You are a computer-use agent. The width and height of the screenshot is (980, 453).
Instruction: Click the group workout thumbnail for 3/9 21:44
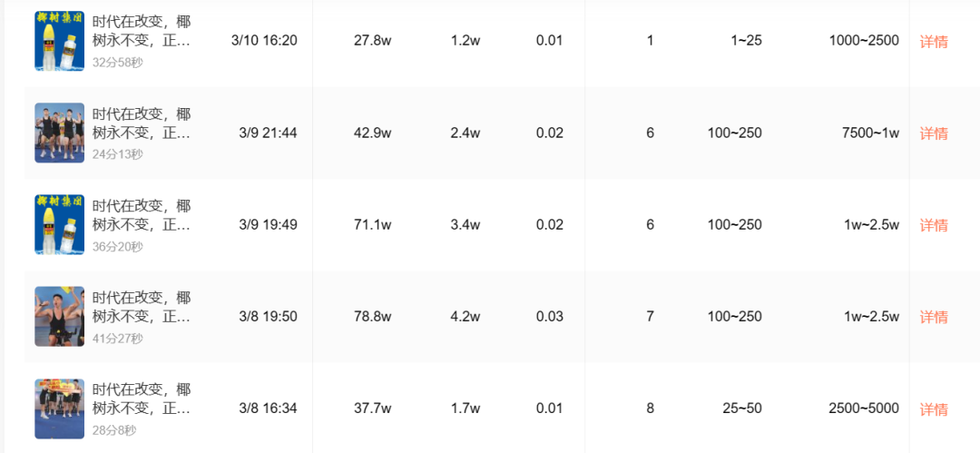(x=59, y=133)
